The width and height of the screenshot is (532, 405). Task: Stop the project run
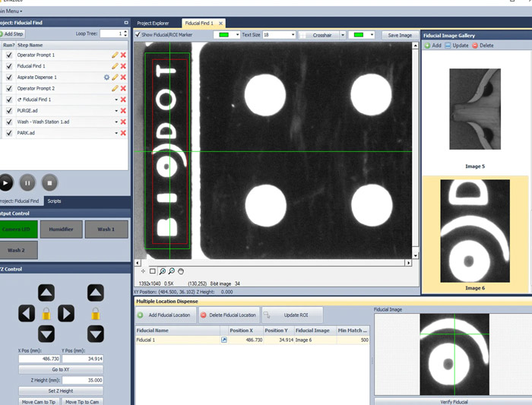point(49,183)
